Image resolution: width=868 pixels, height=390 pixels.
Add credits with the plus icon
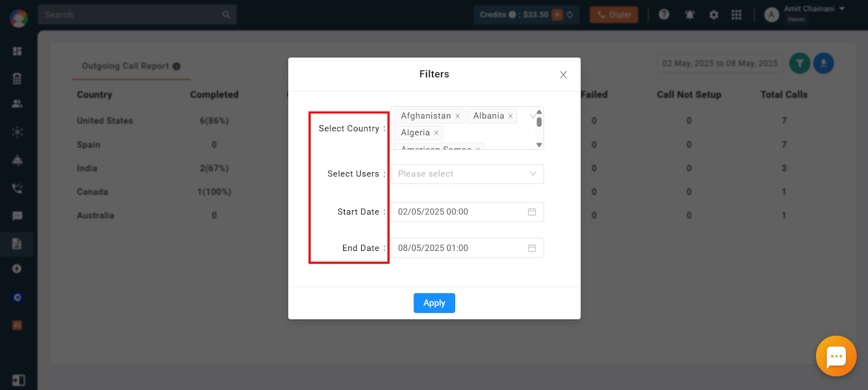click(x=557, y=15)
